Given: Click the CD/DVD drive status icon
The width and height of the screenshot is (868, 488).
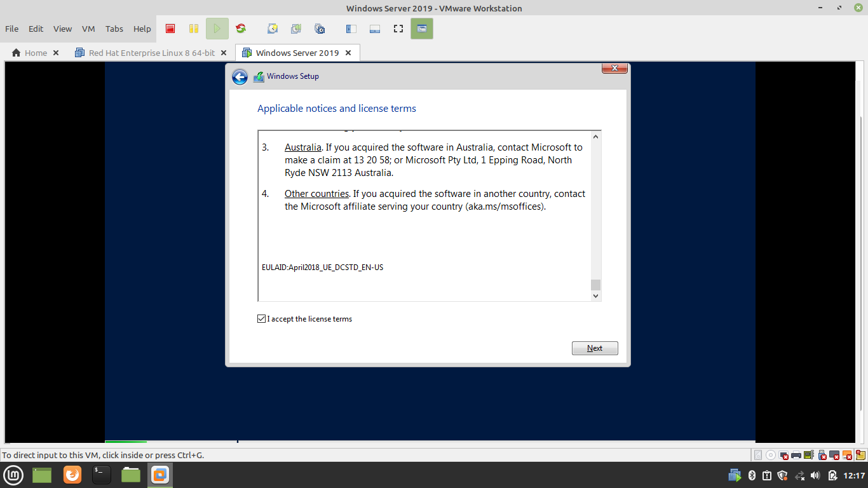Looking at the screenshot, I should [x=771, y=455].
